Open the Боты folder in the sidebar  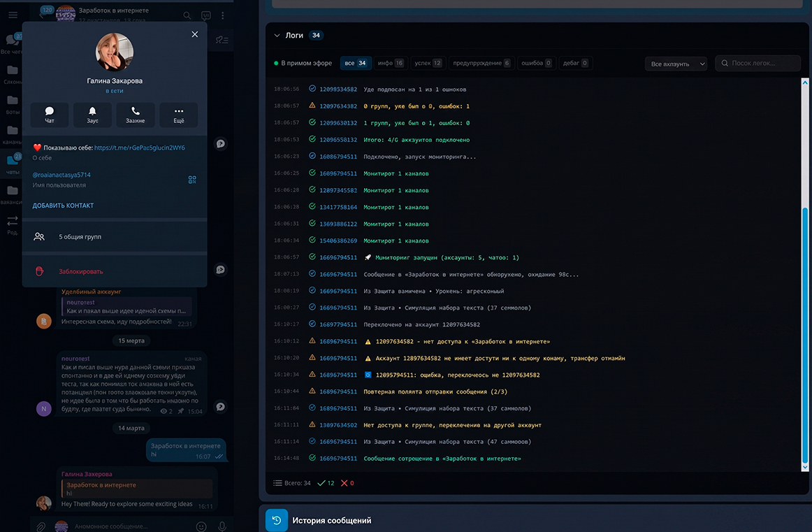(13, 103)
